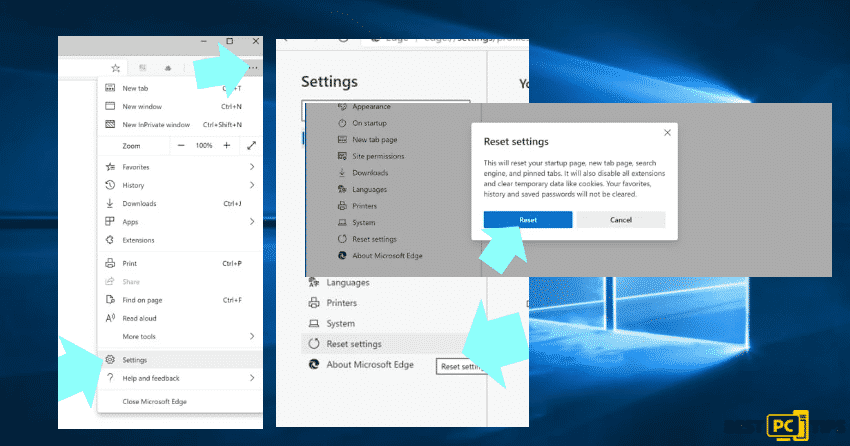Click the printer icon beside Print
This screenshot has height=446, width=850.
pos(110,263)
